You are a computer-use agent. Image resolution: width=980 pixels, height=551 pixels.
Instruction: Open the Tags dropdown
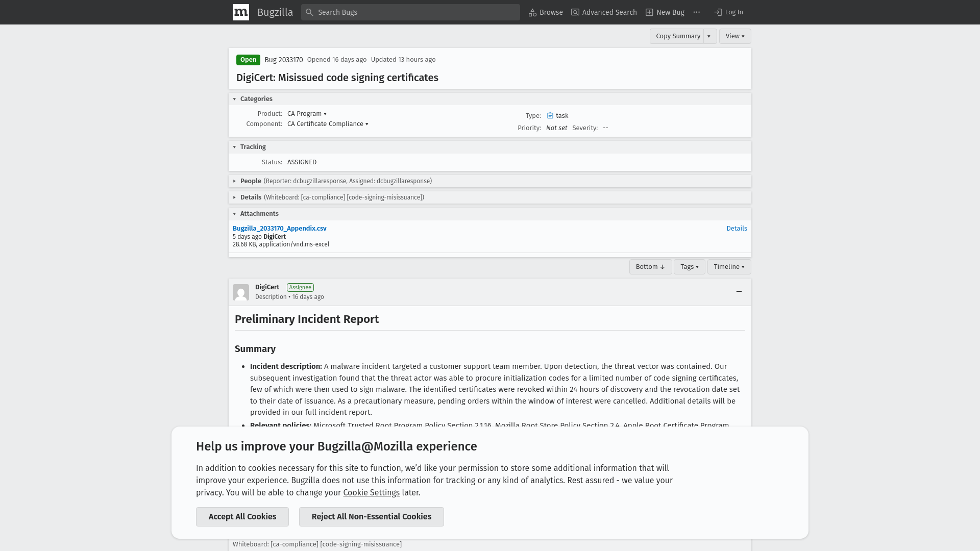click(690, 267)
